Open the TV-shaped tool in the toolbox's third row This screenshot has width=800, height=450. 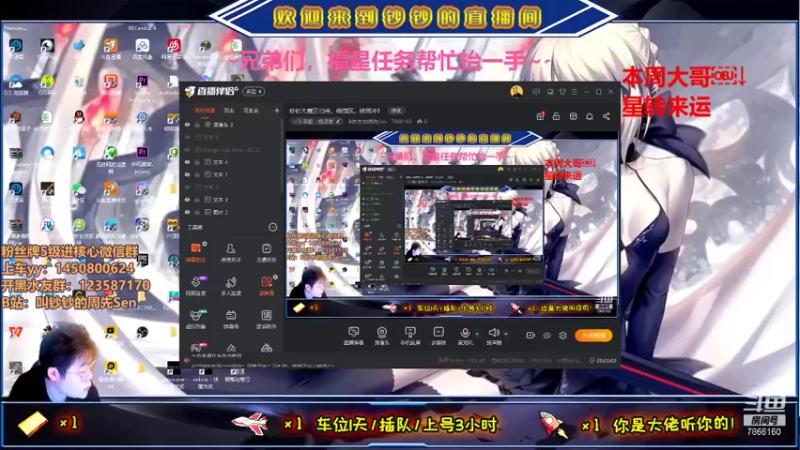231,319
